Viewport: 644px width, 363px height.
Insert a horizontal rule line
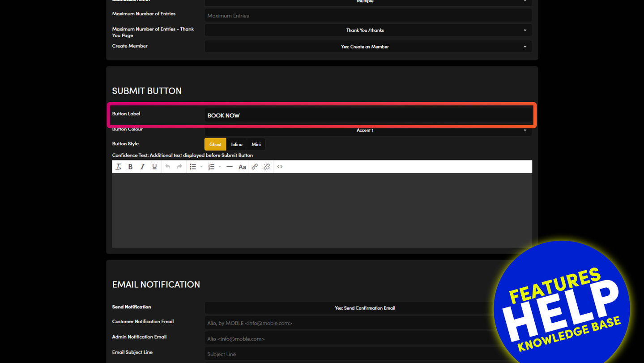click(x=230, y=167)
